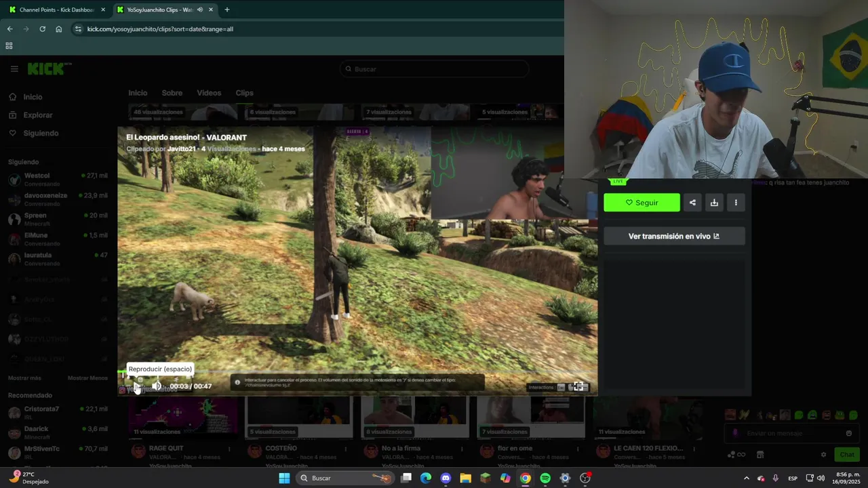
Task: Open Spreen channel in following list
Action: (58, 219)
